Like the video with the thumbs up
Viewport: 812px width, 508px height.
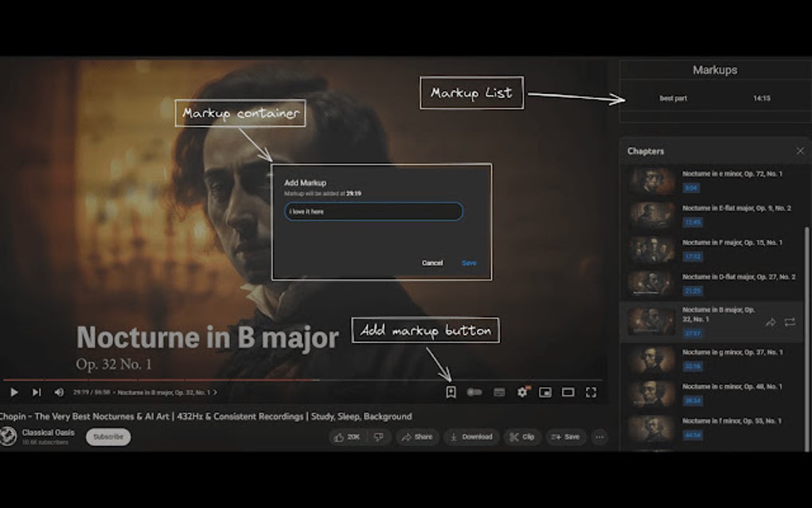click(342, 436)
